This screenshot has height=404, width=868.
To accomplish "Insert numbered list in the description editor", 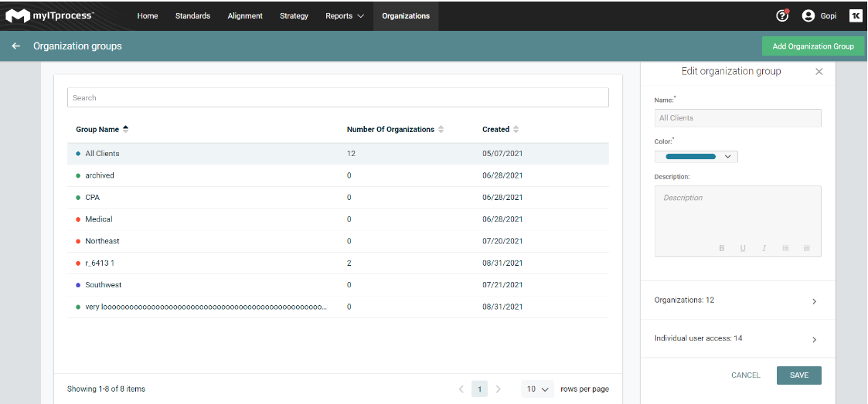I will (806, 248).
